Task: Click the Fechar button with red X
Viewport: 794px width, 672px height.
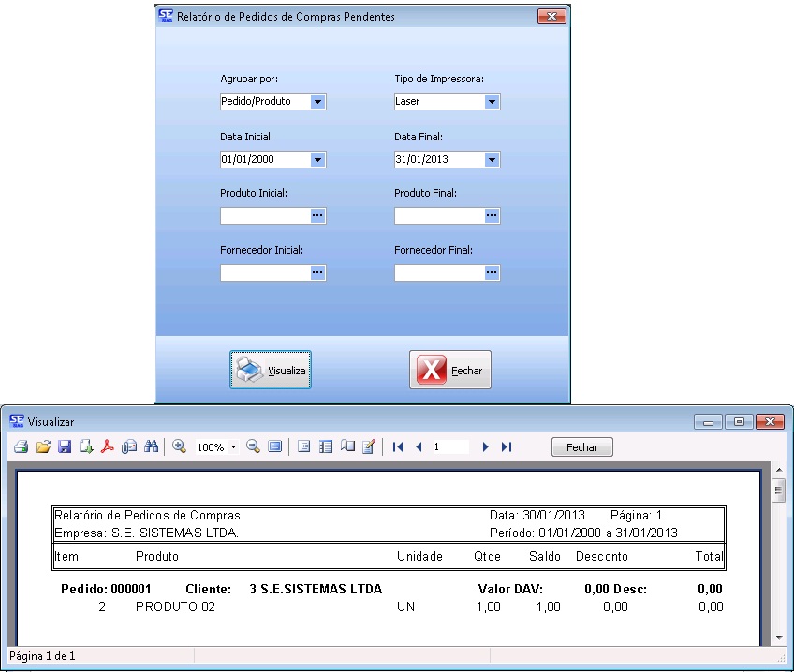Action: [450, 371]
